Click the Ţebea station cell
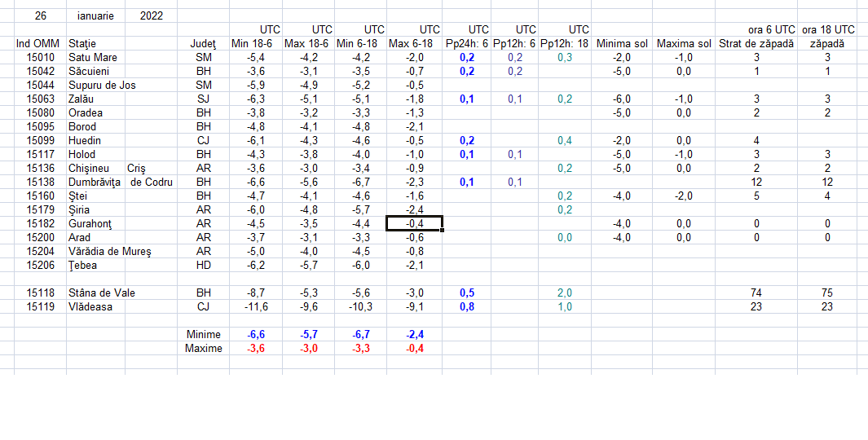 click(95, 265)
